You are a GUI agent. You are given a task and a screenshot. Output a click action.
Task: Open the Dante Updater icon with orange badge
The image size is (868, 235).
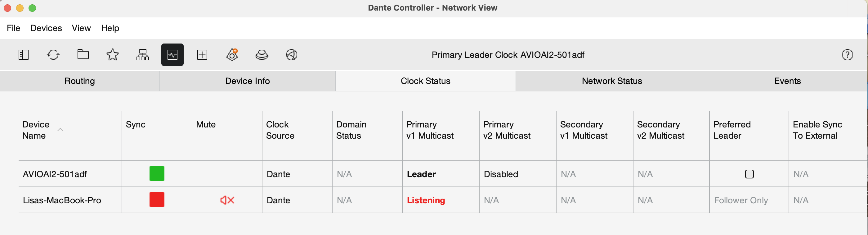[x=232, y=55]
